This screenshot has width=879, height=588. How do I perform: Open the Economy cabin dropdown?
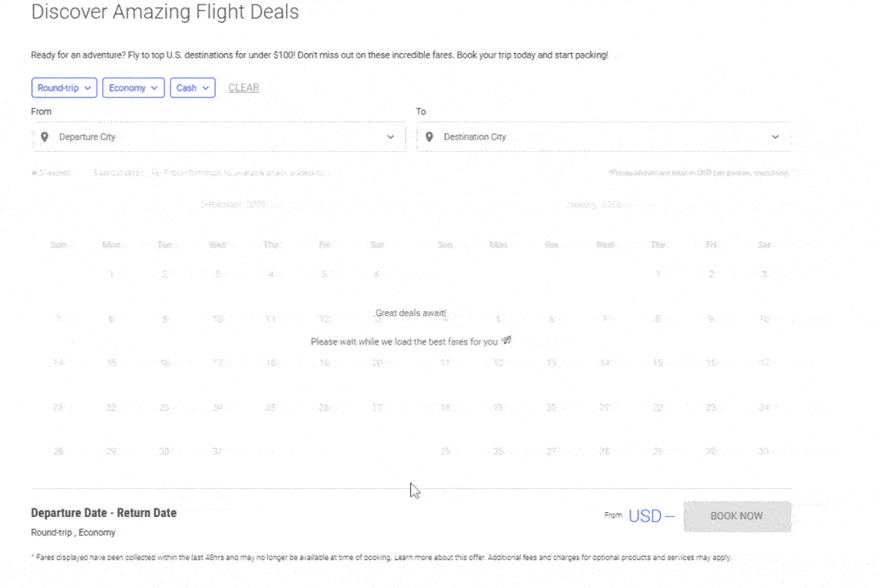[x=133, y=87]
